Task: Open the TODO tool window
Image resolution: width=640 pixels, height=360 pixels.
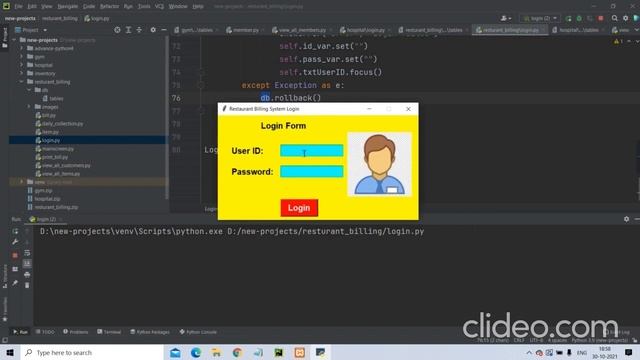Action: tap(45, 332)
